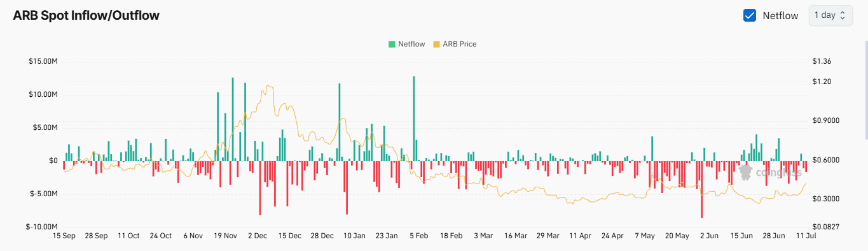Viewport: 868px width, 251px height.
Task: Click the 11 Oct date label
Action: pyautogui.click(x=128, y=236)
